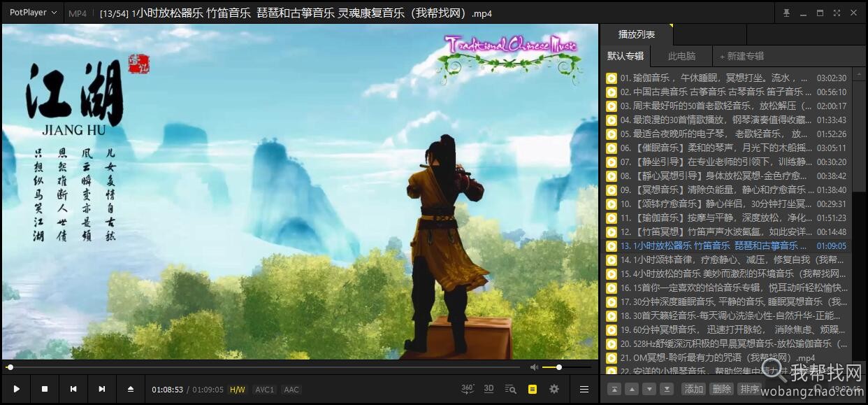868x405 pixels.
Task: Select playlist item 15. 4小时放松的音乐
Action: (726, 273)
